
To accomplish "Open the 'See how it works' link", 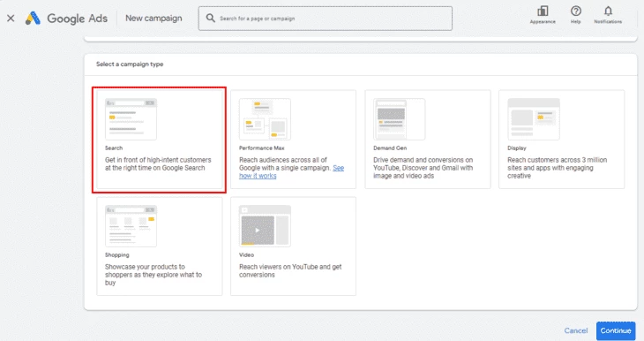I will 292,172.
